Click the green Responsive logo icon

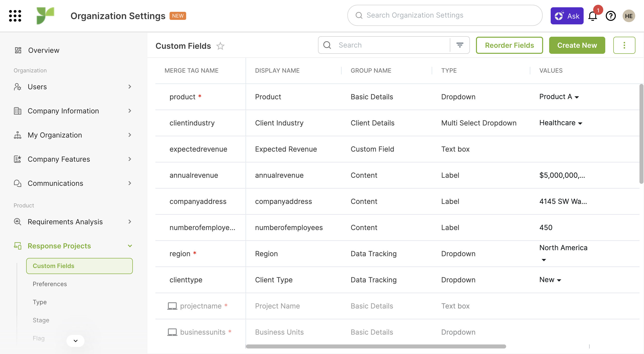pyautogui.click(x=45, y=16)
